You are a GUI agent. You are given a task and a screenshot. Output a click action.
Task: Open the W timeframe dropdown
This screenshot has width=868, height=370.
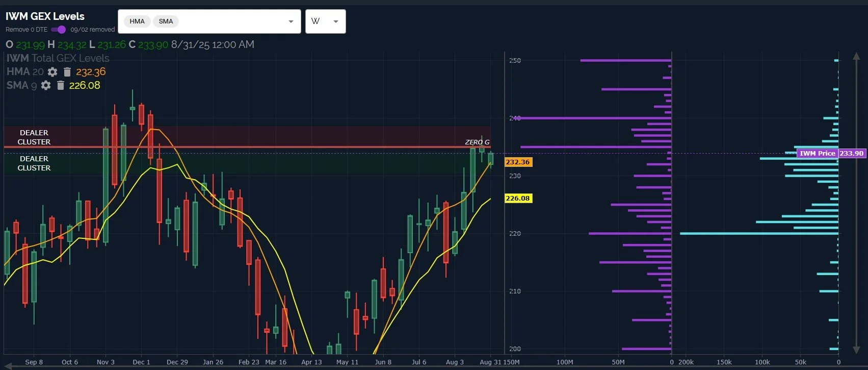coord(326,21)
